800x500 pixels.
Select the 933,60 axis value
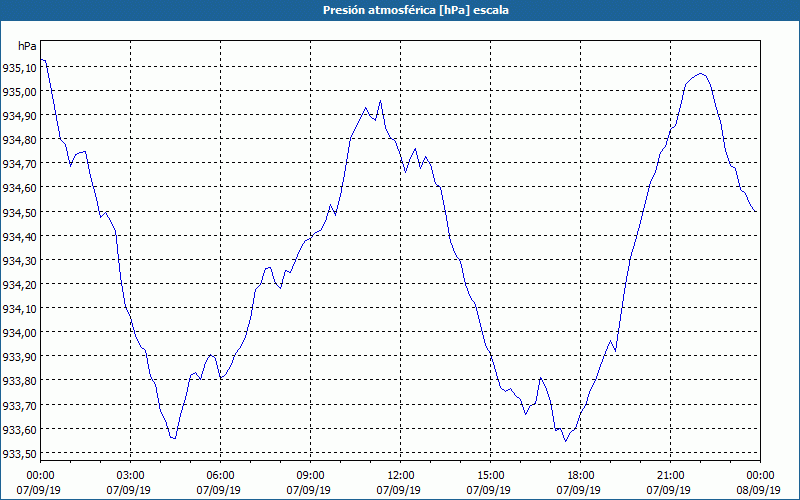[x=19, y=430]
